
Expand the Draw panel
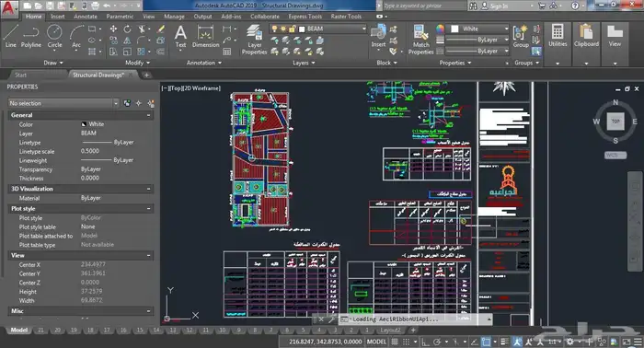click(53, 63)
